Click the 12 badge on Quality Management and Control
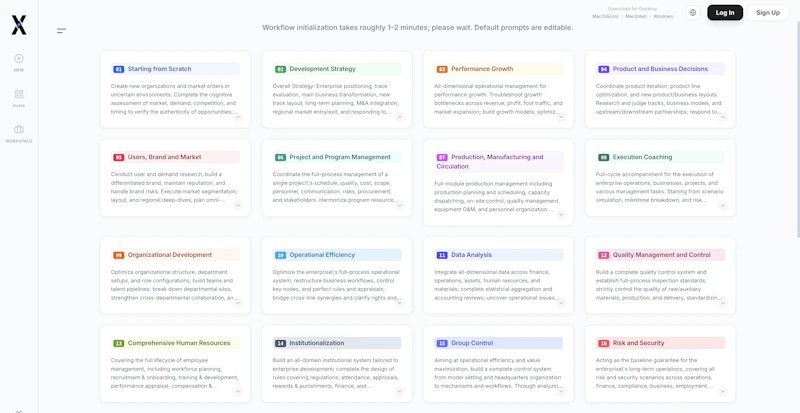Image resolution: width=800 pixels, height=413 pixels. (x=604, y=255)
